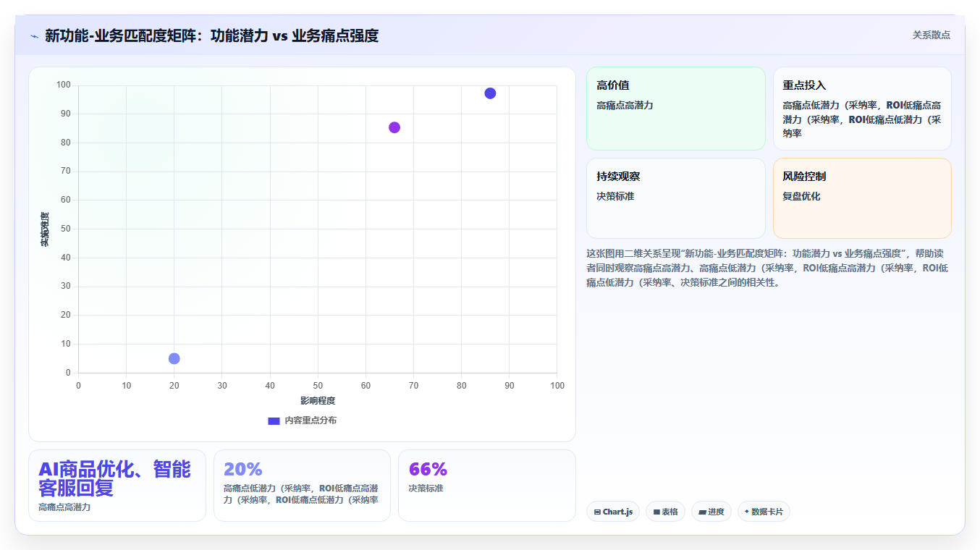Open the 重点投入 card
980x550 pixels.
(862, 109)
